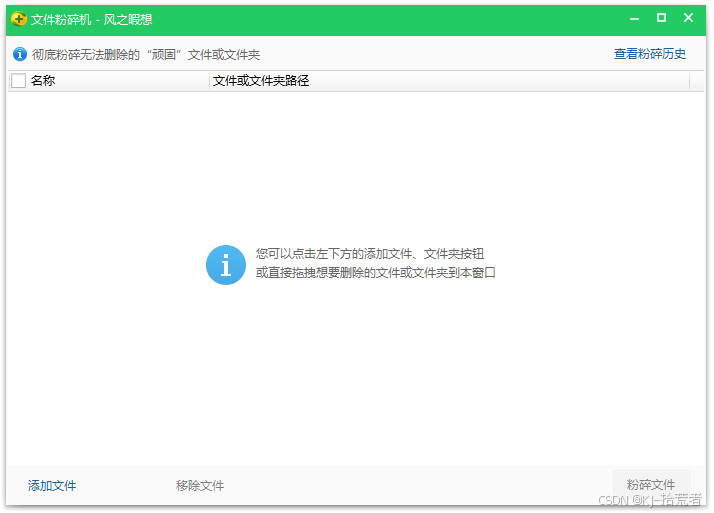Maximize the 文件粉碎机 window
Viewport: 714px width, 513px height.
[x=661, y=18]
